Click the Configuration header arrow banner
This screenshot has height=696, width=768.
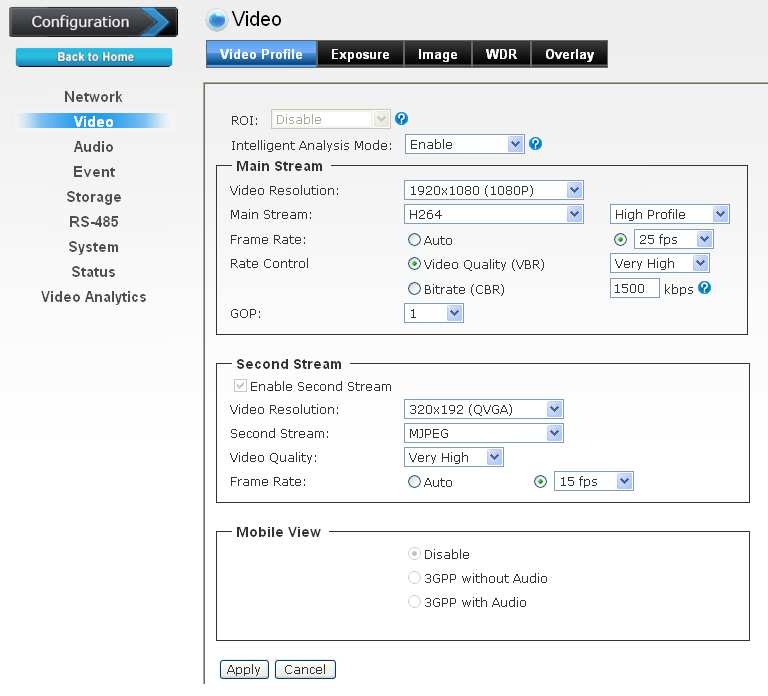(94, 22)
